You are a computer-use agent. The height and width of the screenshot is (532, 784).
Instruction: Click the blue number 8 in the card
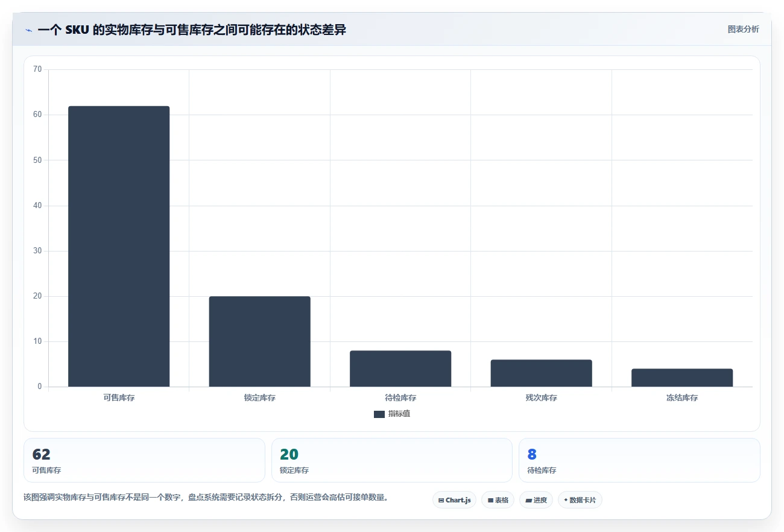pos(532,455)
